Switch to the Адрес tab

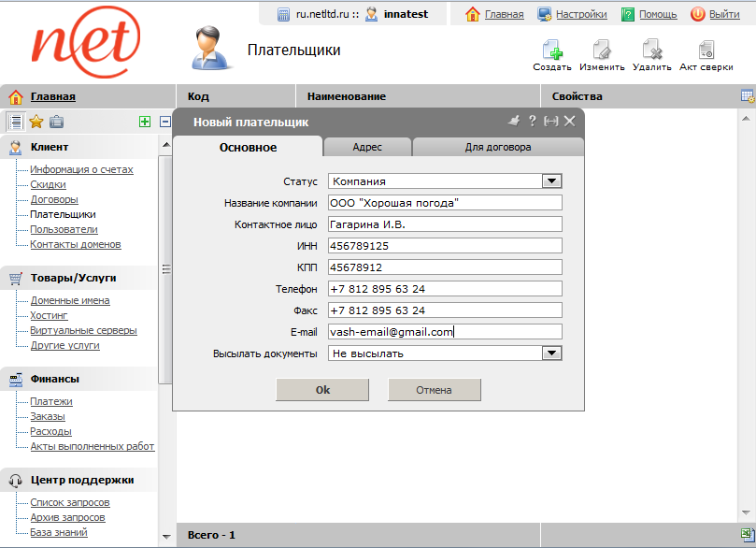click(x=367, y=147)
